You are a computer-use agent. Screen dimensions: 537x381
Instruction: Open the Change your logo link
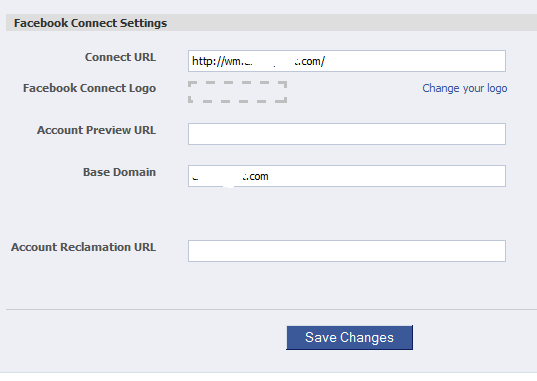(x=464, y=88)
